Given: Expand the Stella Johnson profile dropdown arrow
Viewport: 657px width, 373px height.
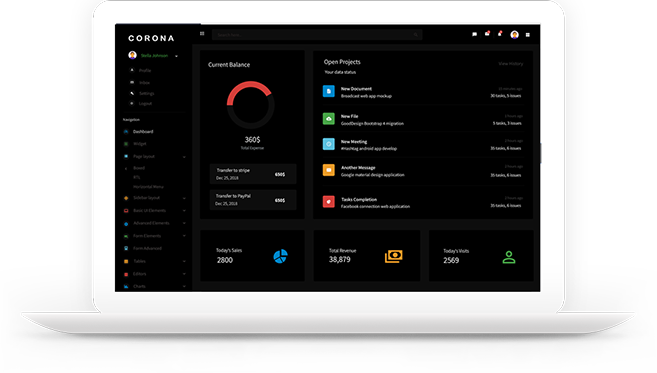Looking at the screenshot, I should 176,56.
